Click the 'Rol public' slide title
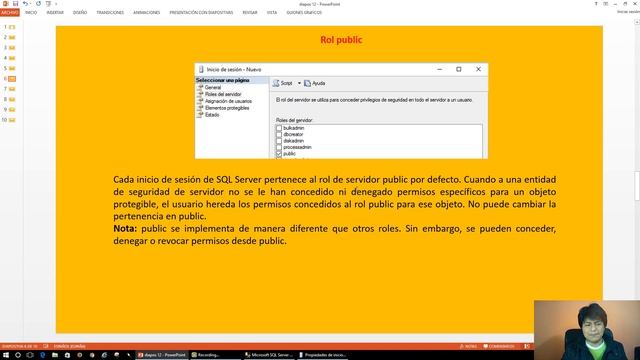Image resolution: width=640 pixels, height=360 pixels. [341, 40]
